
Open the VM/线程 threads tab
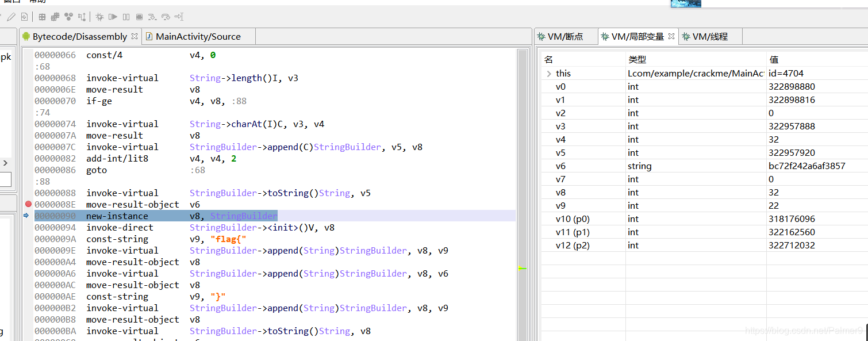tap(710, 36)
